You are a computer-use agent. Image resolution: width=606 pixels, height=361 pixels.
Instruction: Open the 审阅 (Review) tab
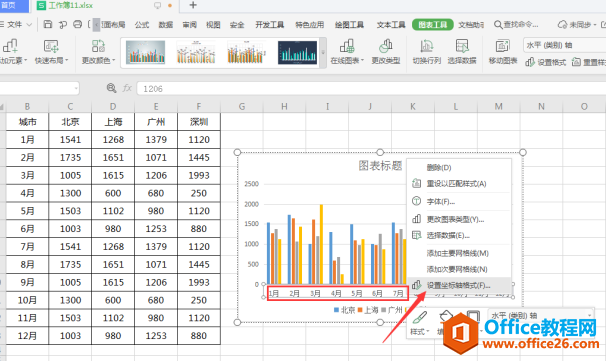pyautogui.click(x=189, y=25)
